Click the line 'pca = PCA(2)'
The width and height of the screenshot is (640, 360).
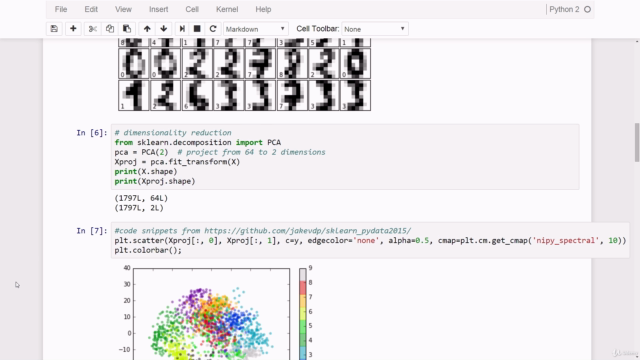[141, 152]
